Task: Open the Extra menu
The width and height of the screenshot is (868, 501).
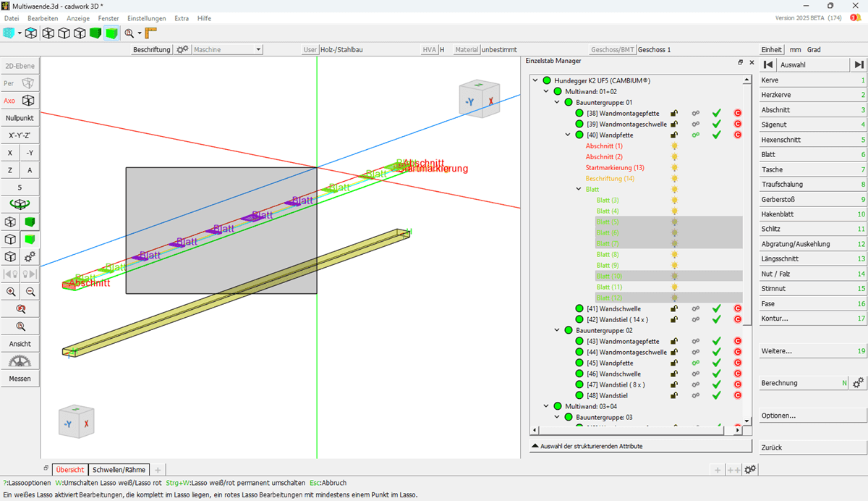Action: point(182,18)
